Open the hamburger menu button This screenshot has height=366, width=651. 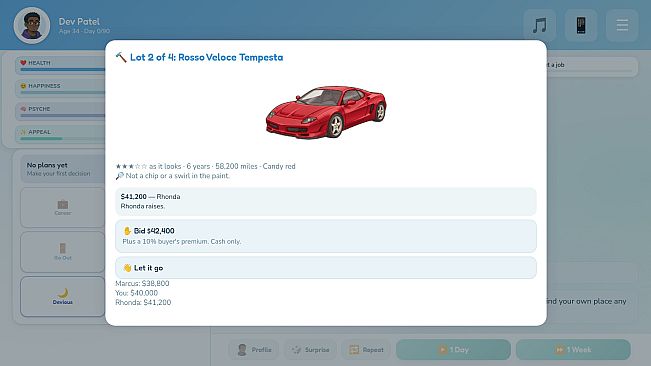click(x=622, y=25)
